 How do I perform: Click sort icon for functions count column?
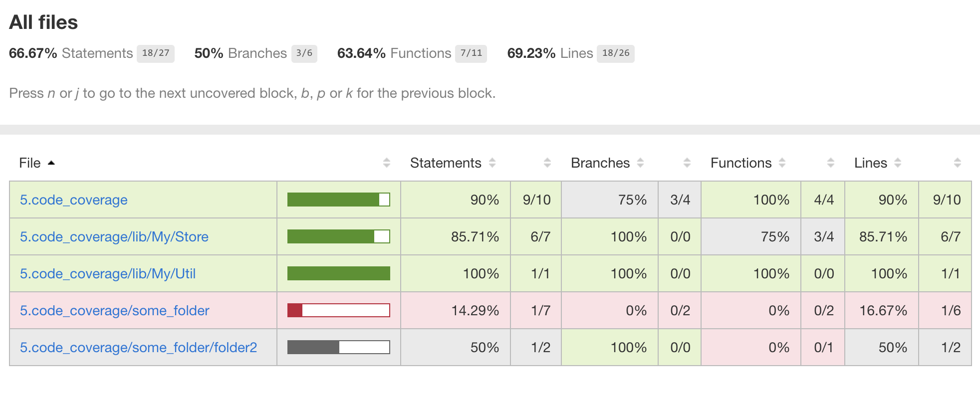click(831, 163)
